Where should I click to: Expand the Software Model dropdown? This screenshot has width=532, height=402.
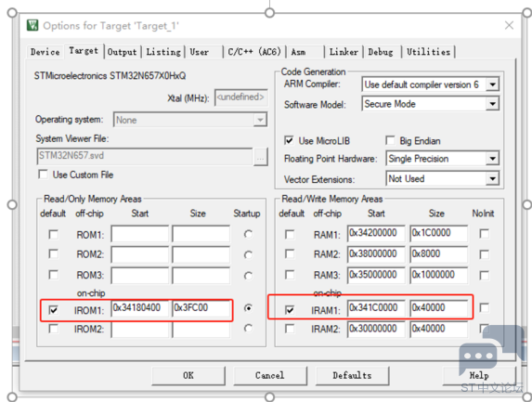coord(492,104)
